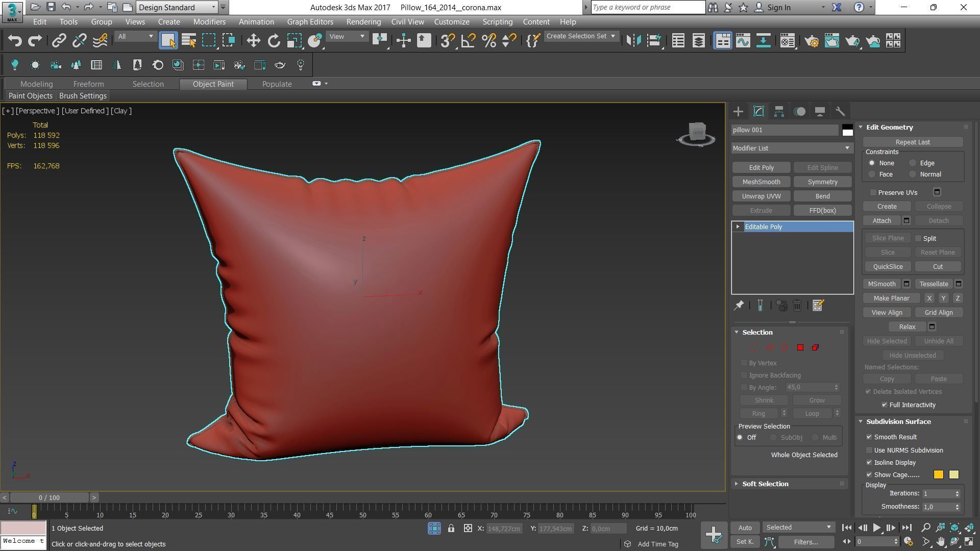Toggle the Percent Snap icon
This screenshot has width=980, height=551.
click(x=488, y=41)
